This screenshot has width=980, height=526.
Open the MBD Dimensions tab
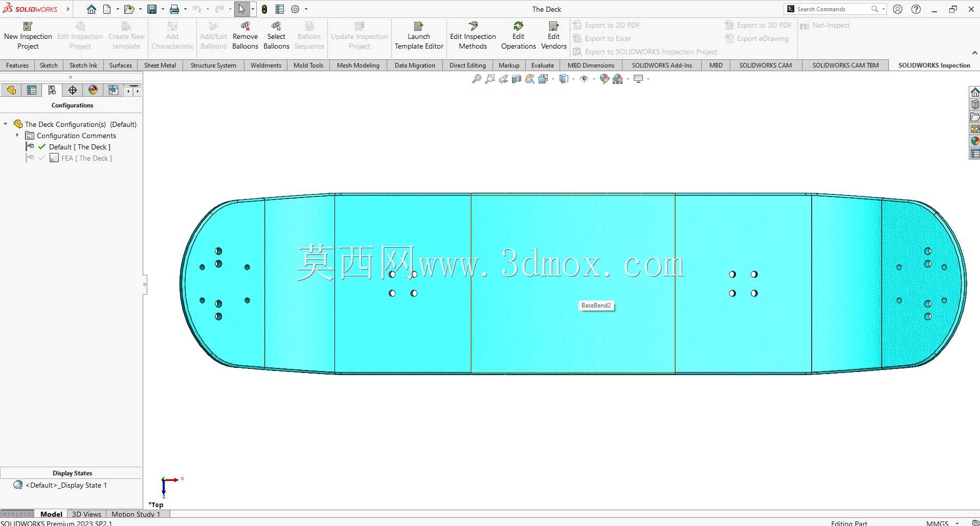click(x=591, y=65)
